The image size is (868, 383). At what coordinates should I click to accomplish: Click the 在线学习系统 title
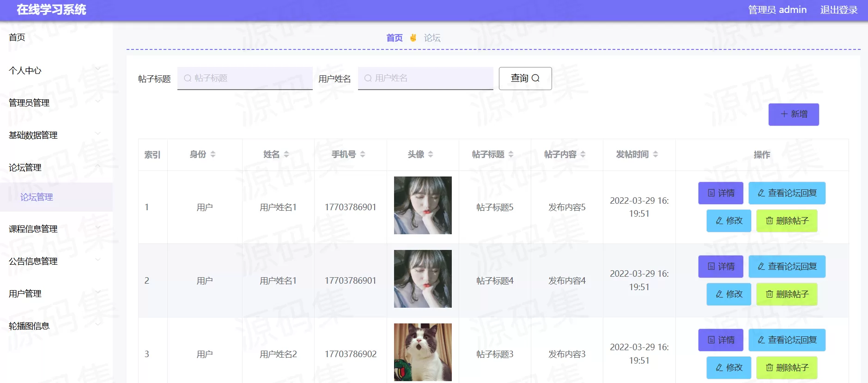click(x=51, y=10)
